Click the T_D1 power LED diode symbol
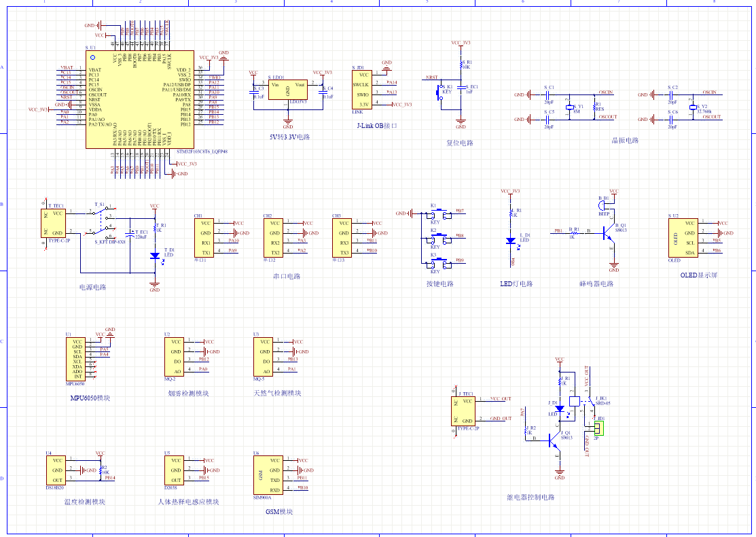The height and width of the screenshot is (537, 756). coord(155,256)
